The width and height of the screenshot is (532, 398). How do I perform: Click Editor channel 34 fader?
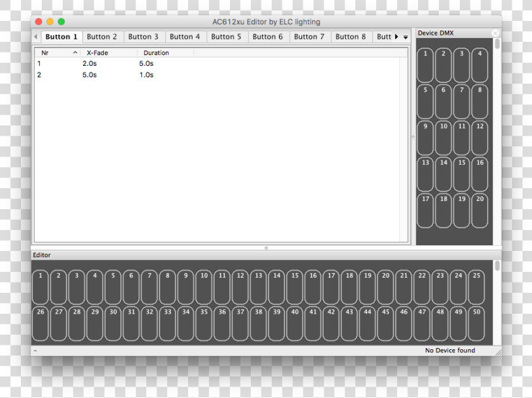(186, 324)
